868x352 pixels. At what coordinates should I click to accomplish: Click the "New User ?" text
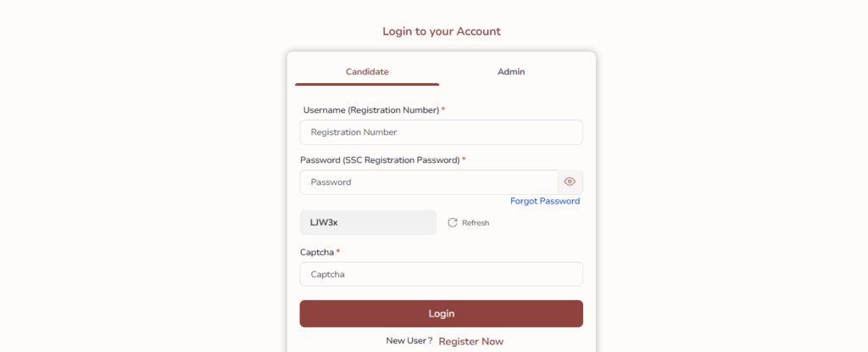pos(409,340)
